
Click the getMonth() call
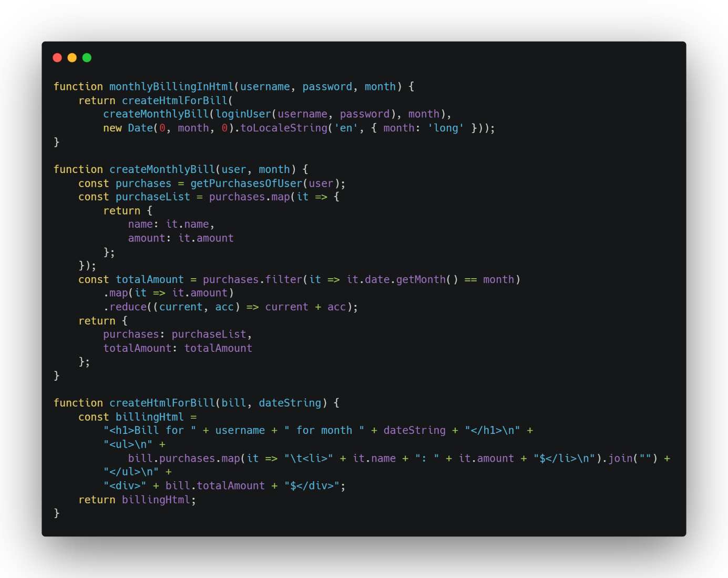tap(427, 279)
